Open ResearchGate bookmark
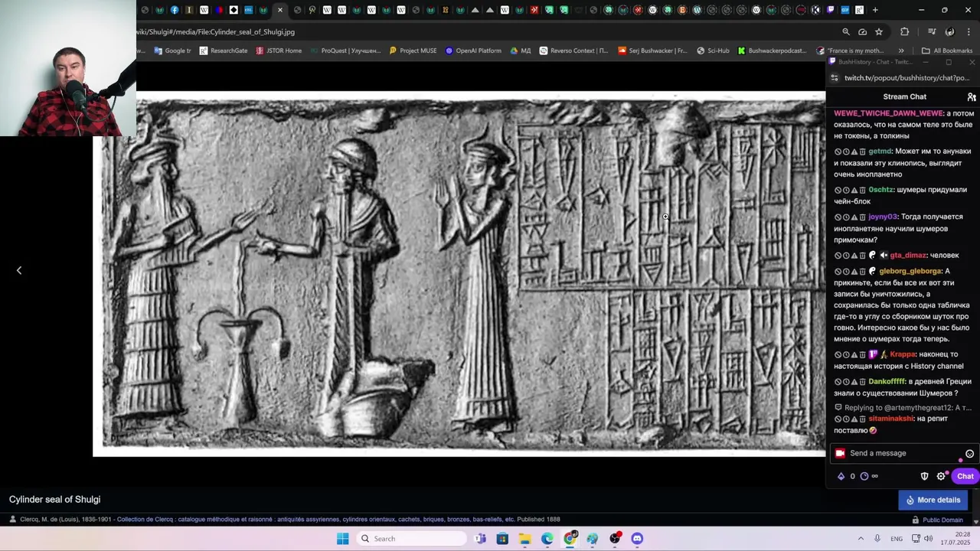 pyautogui.click(x=223, y=51)
